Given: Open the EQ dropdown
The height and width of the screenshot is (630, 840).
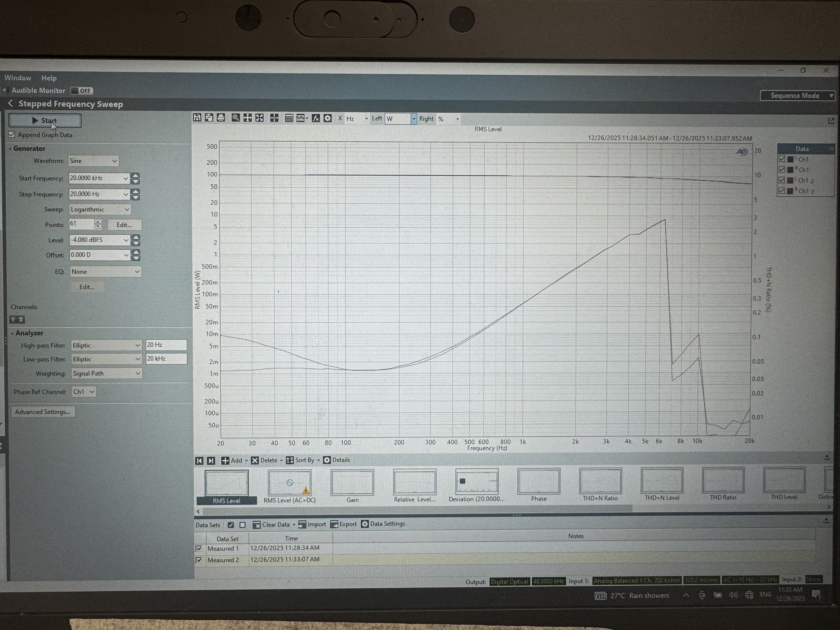Looking at the screenshot, I should [x=106, y=271].
